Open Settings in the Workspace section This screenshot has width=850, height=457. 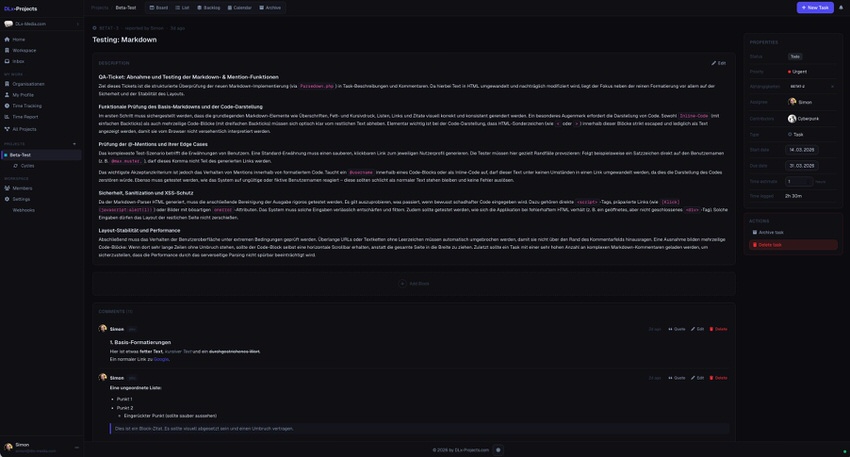[20, 199]
